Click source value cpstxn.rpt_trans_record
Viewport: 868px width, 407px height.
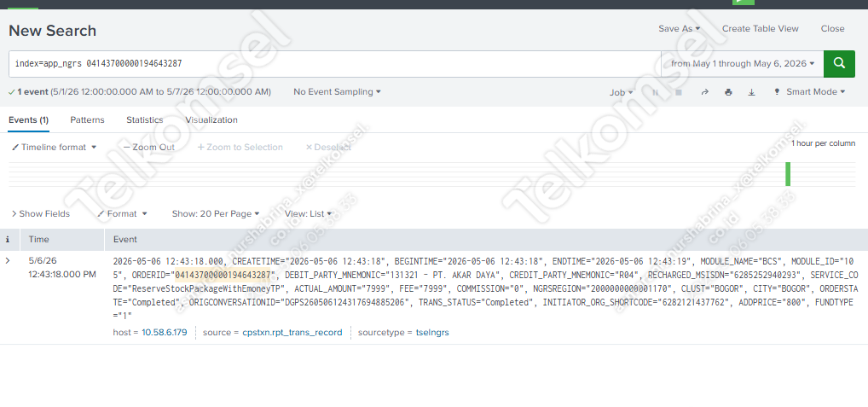pos(292,333)
